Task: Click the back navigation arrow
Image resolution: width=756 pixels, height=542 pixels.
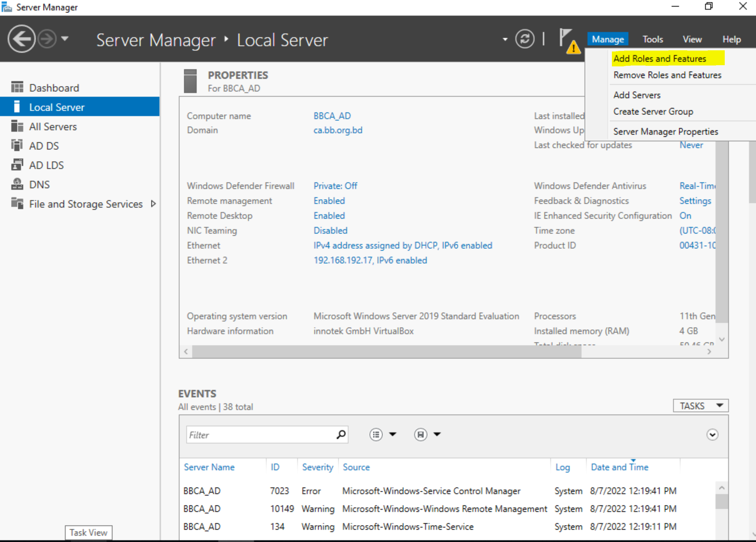Action: tap(22, 39)
